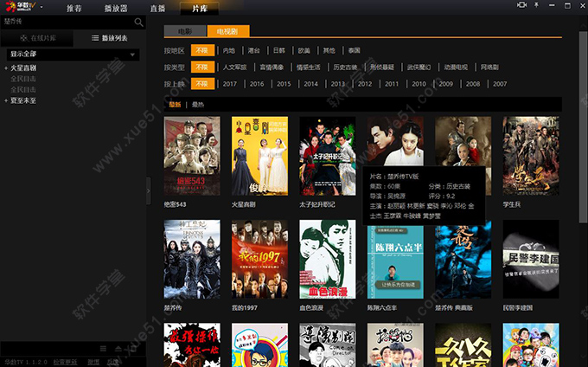
Task: Expand the 火星喜剧 tree item
Action: click(6, 68)
